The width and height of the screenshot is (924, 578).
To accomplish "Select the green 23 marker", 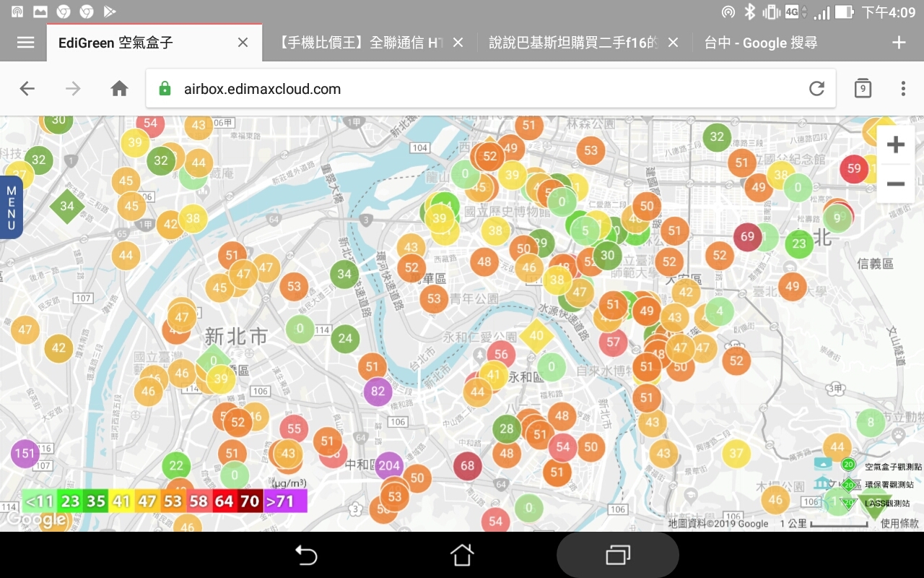I will (798, 243).
